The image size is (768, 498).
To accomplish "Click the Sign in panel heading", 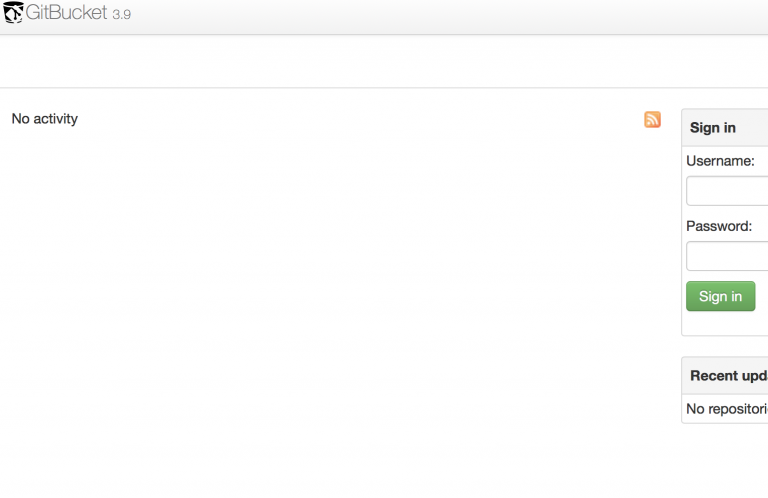I will pyautogui.click(x=713, y=128).
